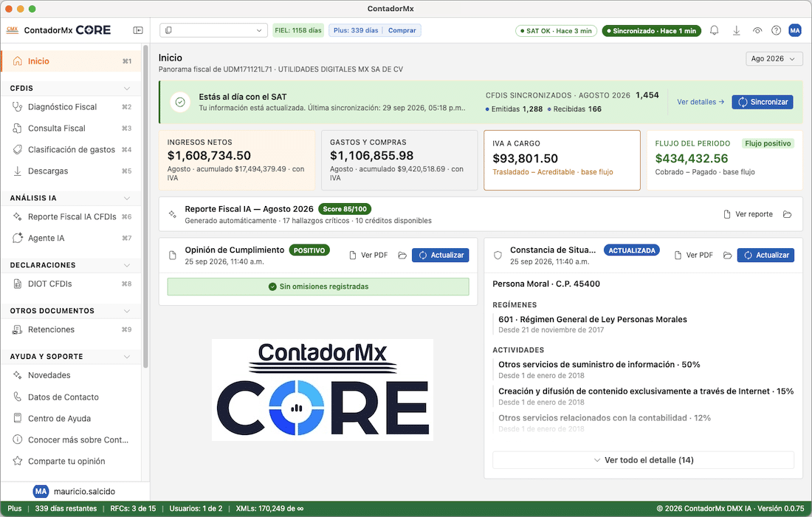Follow the Ver detalles link
Viewport: 812px width, 517px height.
700,102
